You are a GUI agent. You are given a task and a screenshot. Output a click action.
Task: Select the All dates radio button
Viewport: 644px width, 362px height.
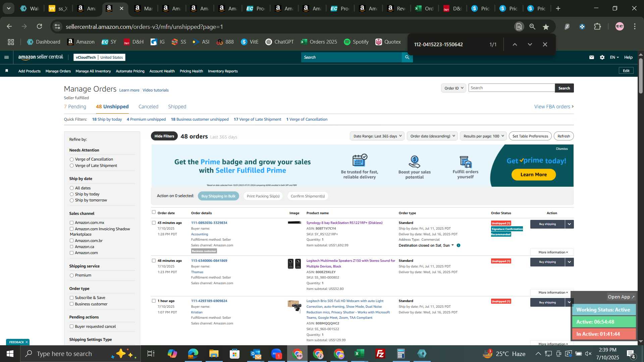[71, 188]
